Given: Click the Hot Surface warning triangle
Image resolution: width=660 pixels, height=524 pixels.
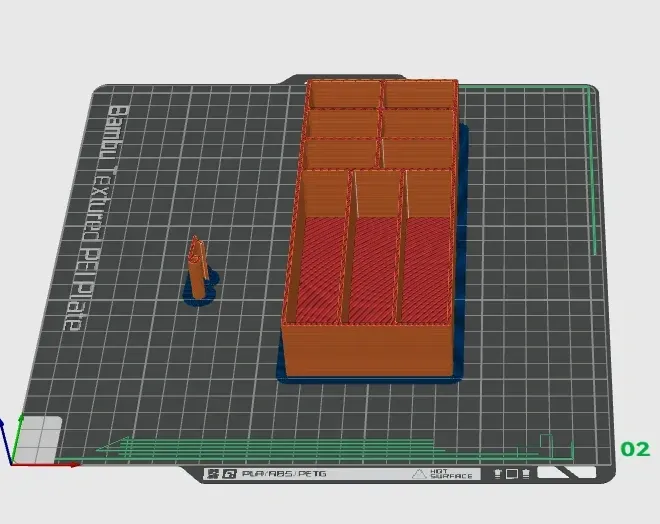Looking at the screenshot, I should pos(419,474).
